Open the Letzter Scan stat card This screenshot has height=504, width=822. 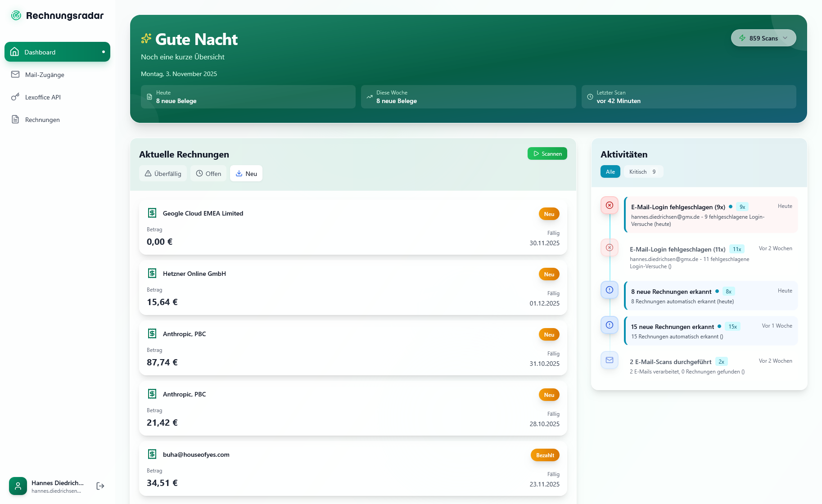(x=689, y=97)
